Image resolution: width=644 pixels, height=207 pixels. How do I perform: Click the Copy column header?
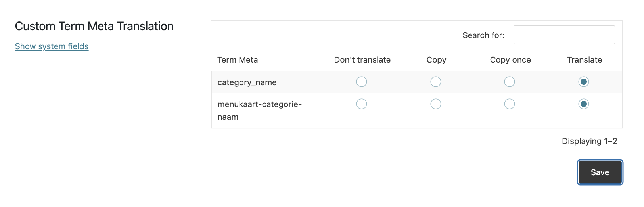(x=436, y=60)
